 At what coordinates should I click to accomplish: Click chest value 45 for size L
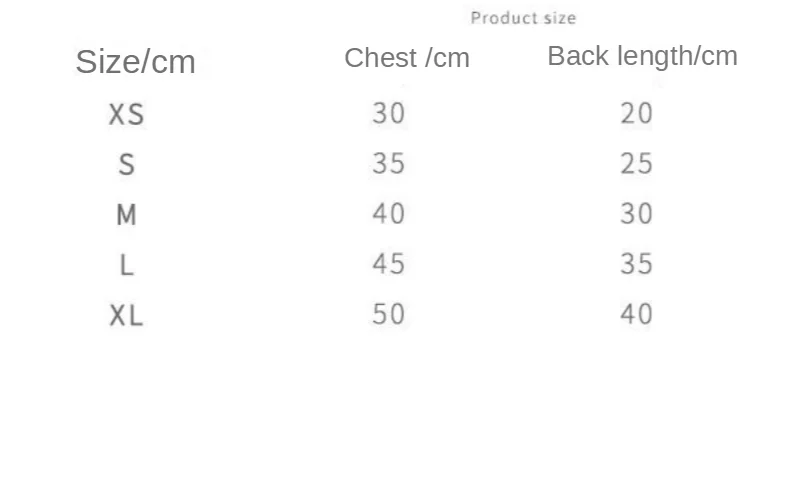click(x=389, y=264)
